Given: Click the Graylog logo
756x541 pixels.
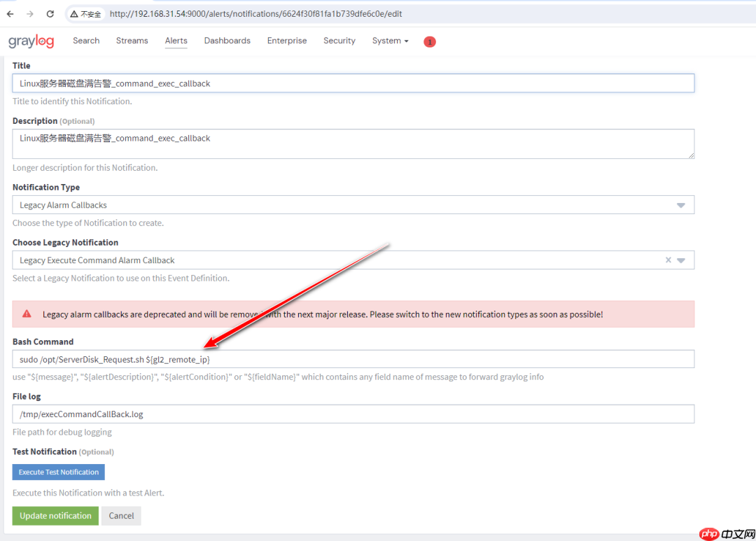Looking at the screenshot, I should 31,41.
